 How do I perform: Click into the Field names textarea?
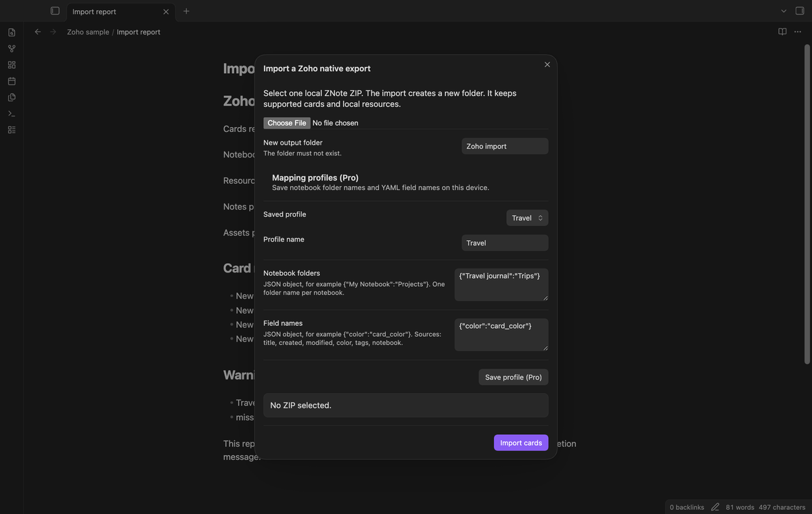pyautogui.click(x=501, y=335)
